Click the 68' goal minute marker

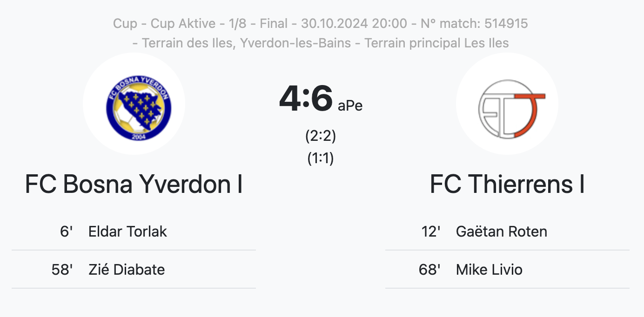coord(429,270)
